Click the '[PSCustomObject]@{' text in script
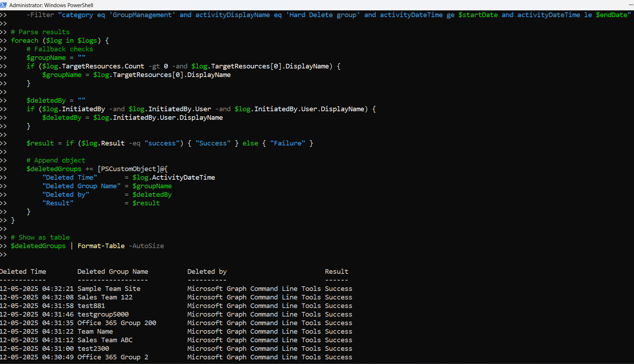 click(x=132, y=169)
